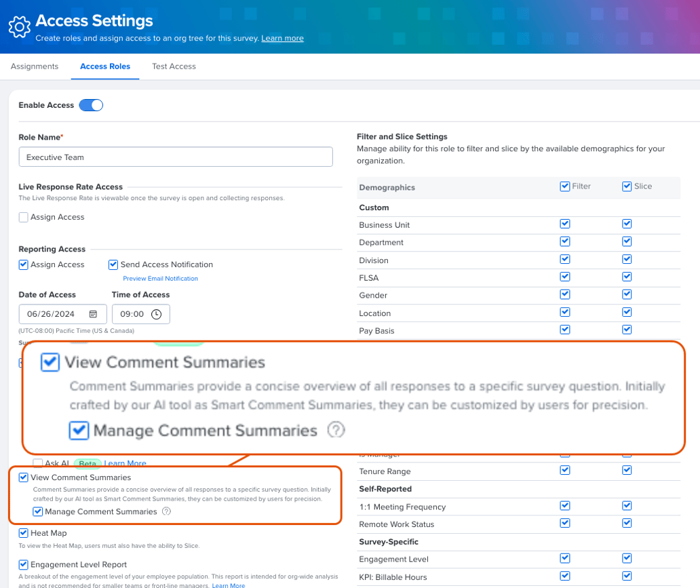Switch to the Assignments tab
This screenshot has height=588, width=700.
click(x=34, y=66)
